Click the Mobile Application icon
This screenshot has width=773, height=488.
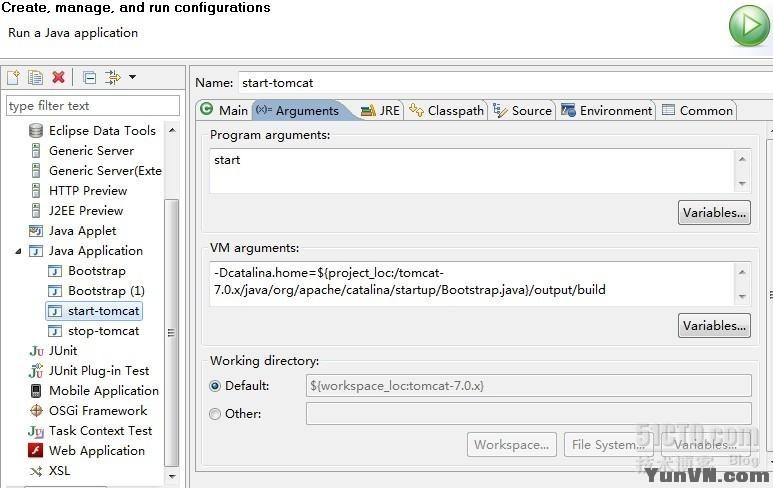[36, 391]
